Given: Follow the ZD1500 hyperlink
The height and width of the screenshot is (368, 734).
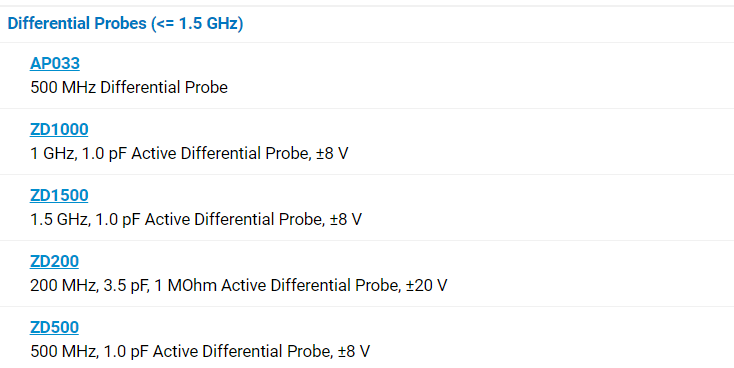Looking at the screenshot, I should pos(59,195).
